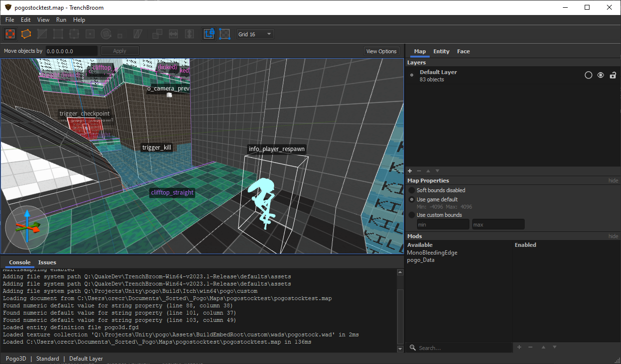Select the Brush tool in toolbar
The width and height of the screenshot is (621, 364).
pyautogui.click(x=26, y=34)
